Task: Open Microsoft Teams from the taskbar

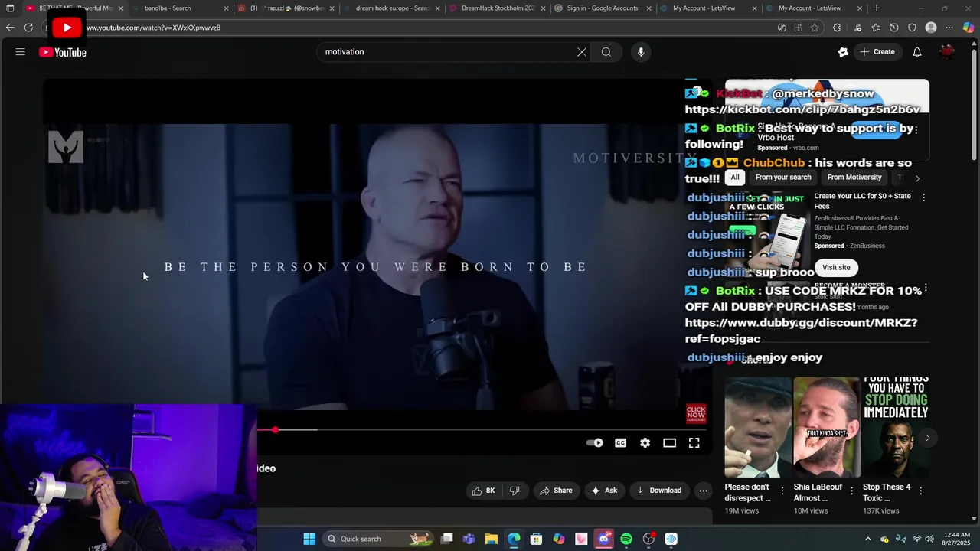Action: pyautogui.click(x=469, y=539)
